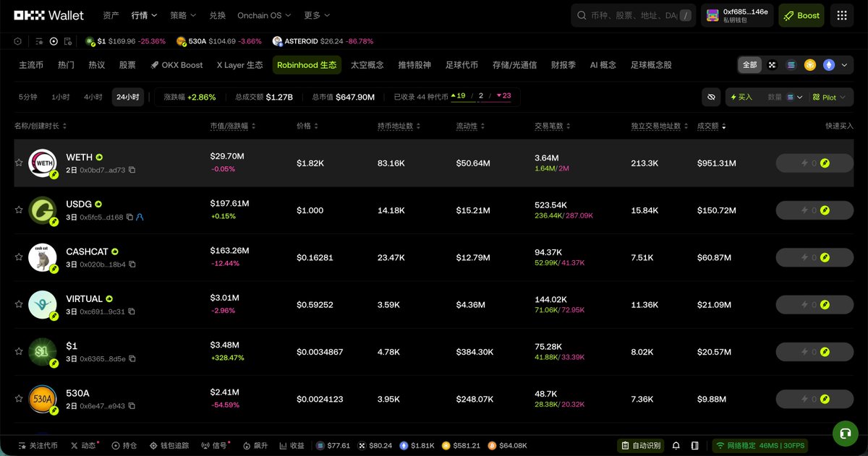Open 飙升 in bottom bar
This screenshot has height=456, width=868.
coord(255,446)
